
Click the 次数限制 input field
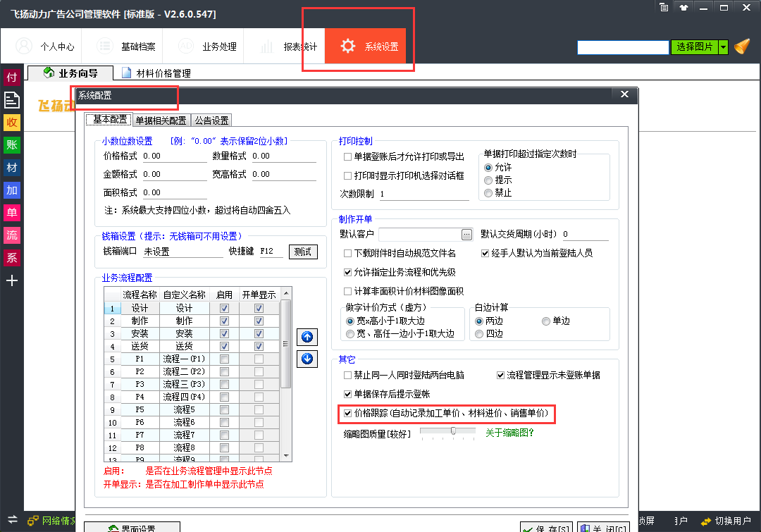tap(423, 194)
